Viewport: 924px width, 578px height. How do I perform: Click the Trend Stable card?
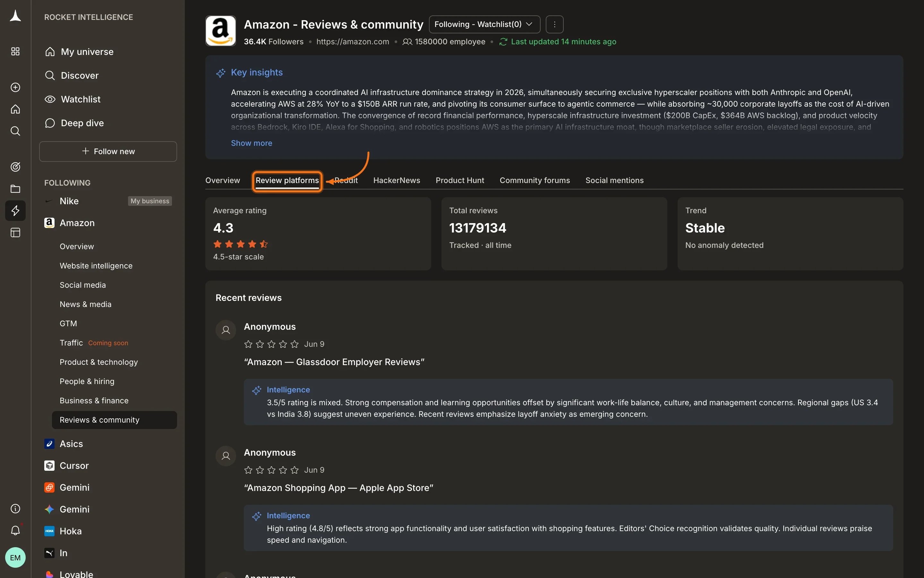tap(790, 233)
